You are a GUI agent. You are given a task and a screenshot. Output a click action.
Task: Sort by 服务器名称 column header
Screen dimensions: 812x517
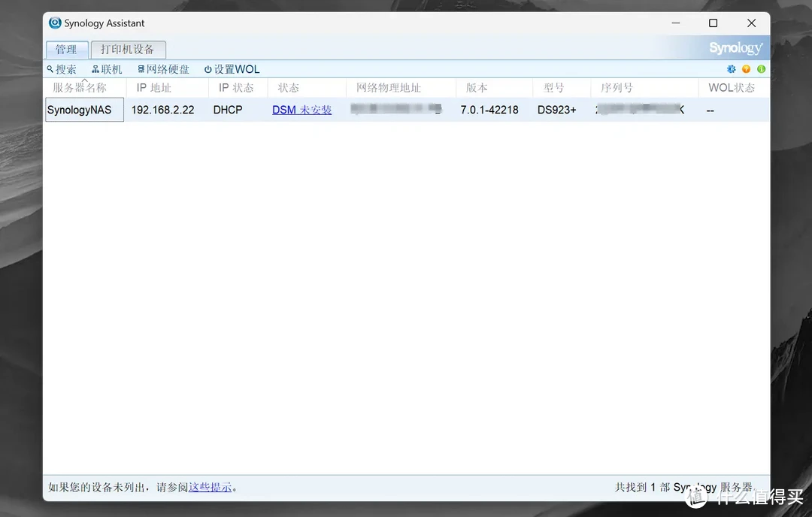[x=80, y=88]
